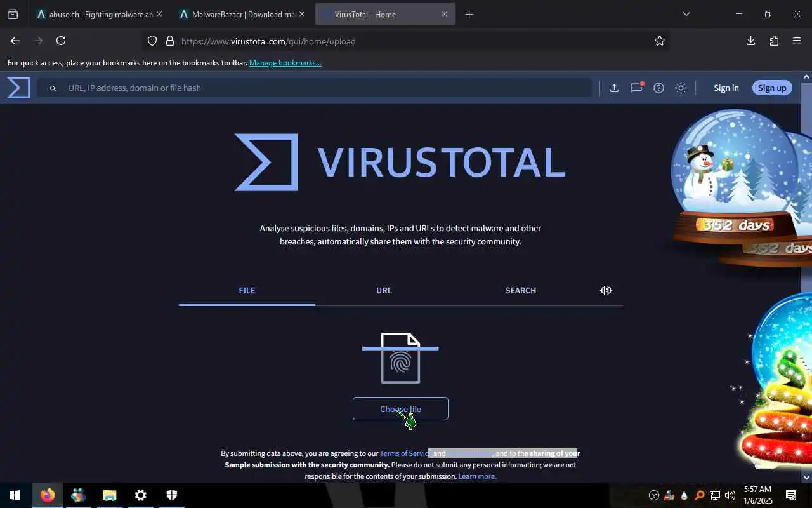Select the URL tab
Image resolution: width=812 pixels, height=508 pixels.
pyautogui.click(x=384, y=290)
